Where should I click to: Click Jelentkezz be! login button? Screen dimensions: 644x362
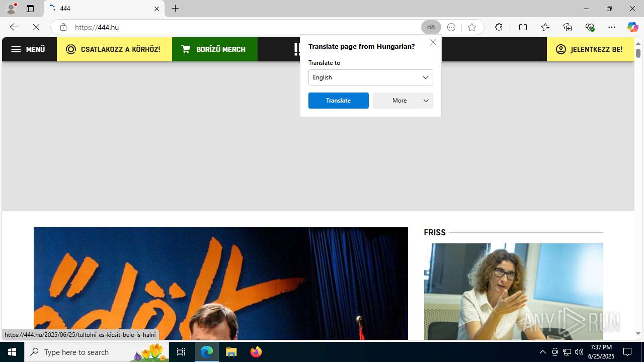click(590, 49)
